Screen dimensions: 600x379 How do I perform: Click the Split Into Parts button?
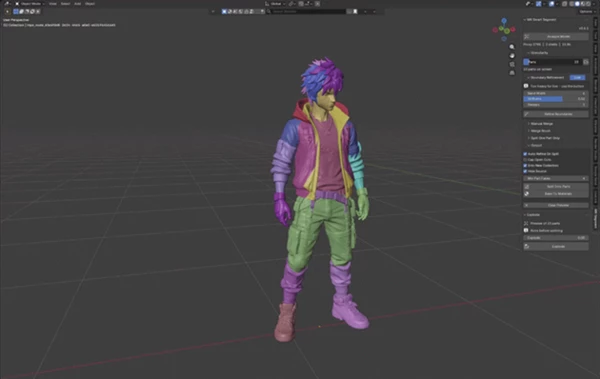pyautogui.click(x=556, y=186)
